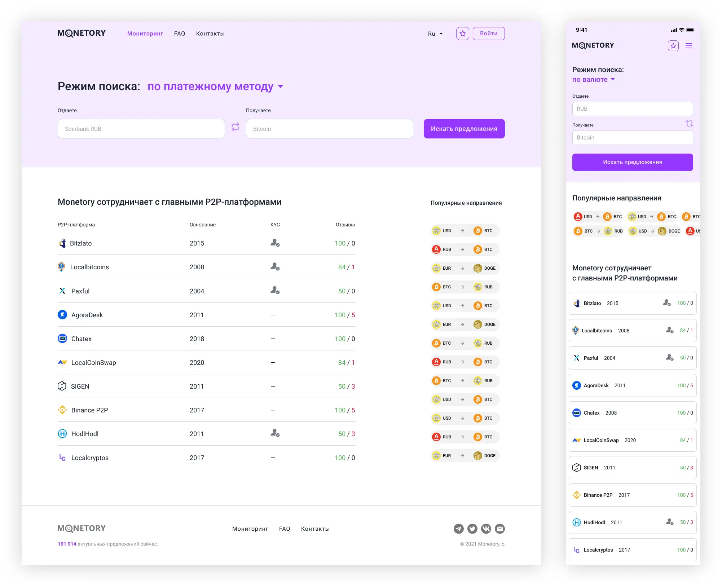Click the '100 / 5' reviews of AgoraDesk row

[345, 315]
